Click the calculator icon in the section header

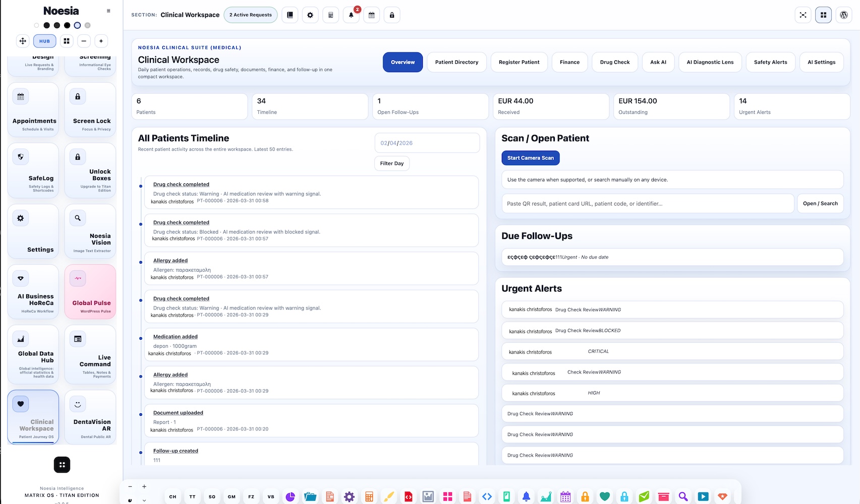coord(331,15)
